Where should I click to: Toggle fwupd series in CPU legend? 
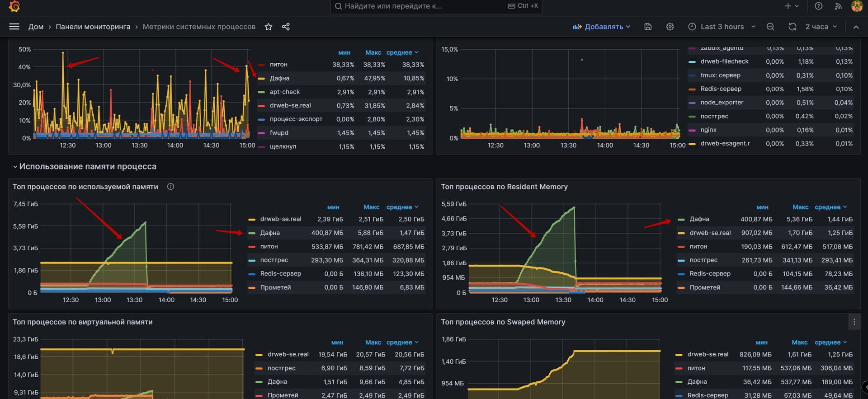(x=279, y=133)
